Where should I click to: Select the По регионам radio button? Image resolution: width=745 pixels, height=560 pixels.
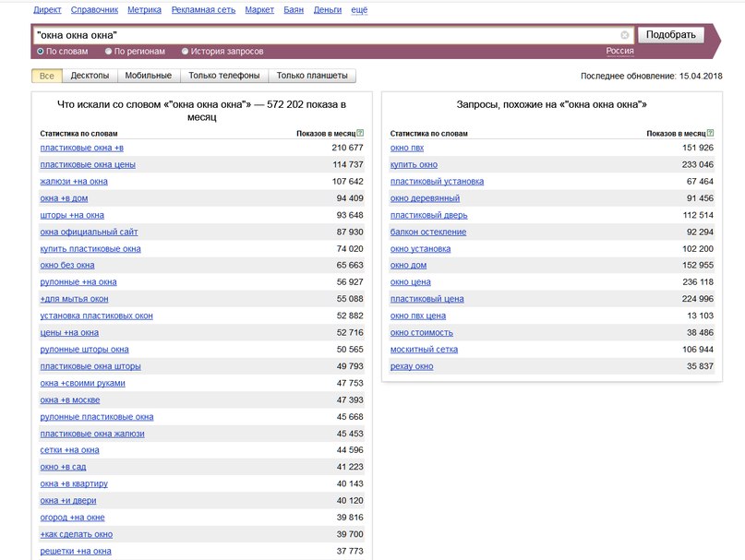(x=108, y=52)
